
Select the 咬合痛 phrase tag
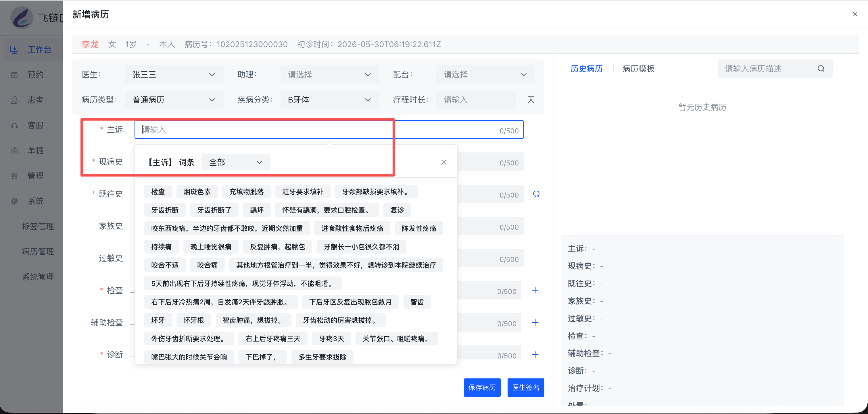[207, 265]
